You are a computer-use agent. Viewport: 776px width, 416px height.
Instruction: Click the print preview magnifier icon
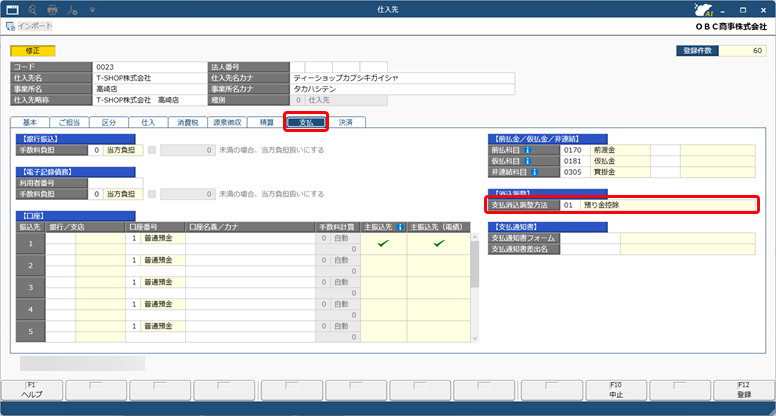click(x=33, y=9)
